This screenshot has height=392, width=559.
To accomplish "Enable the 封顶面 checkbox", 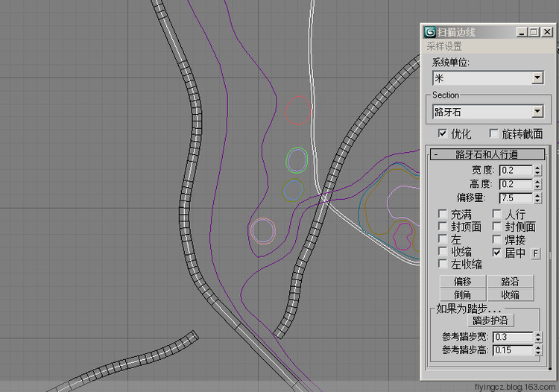I will [x=443, y=227].
